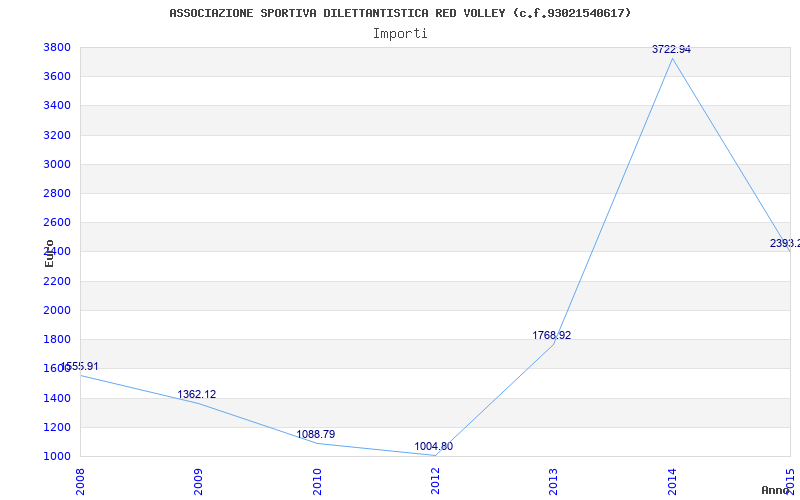Screen dimensions: 800x500
Task: Click the y-axis value 1000
Action: [x=57, y=456]
